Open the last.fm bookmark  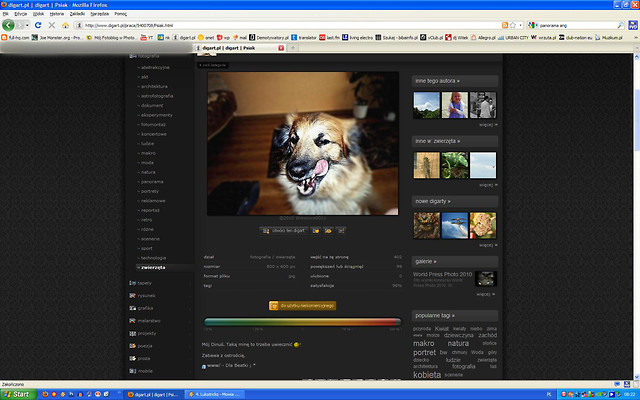tap(329, 38)
